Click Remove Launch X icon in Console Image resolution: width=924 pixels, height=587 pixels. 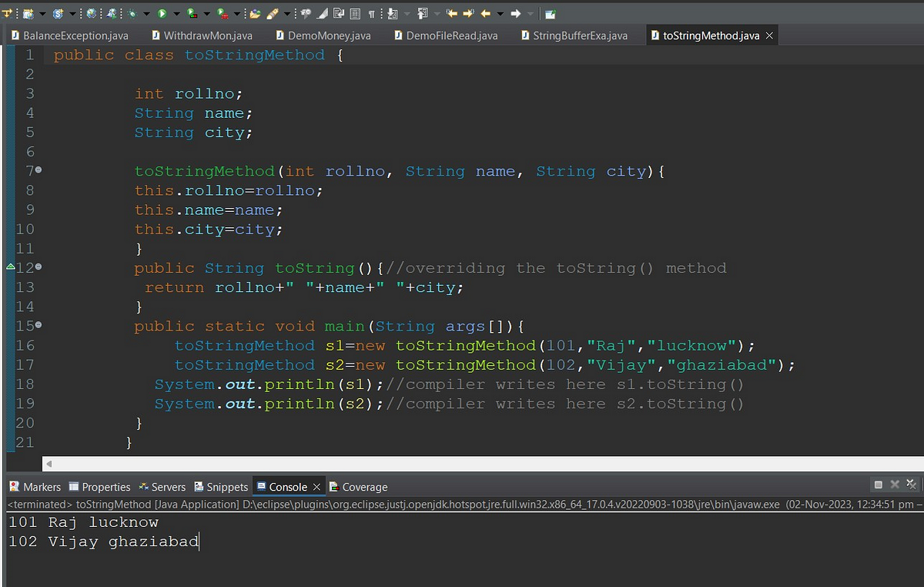(x=895, y=485)
